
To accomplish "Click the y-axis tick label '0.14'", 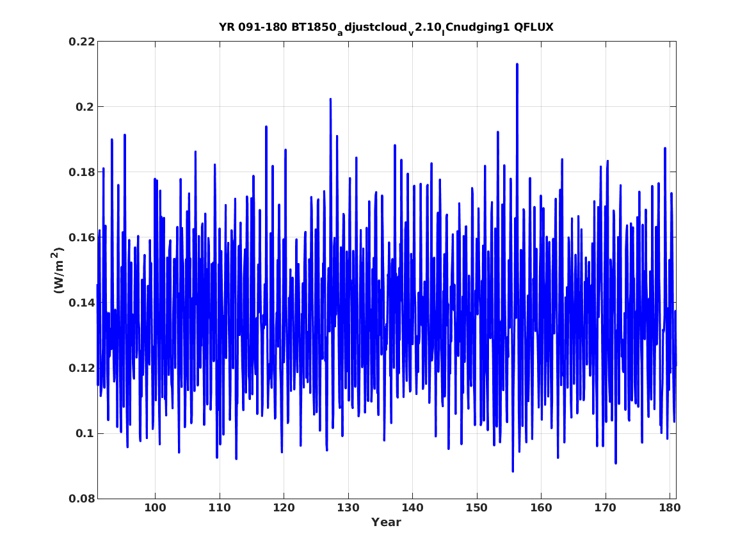I will click(81, 303).
